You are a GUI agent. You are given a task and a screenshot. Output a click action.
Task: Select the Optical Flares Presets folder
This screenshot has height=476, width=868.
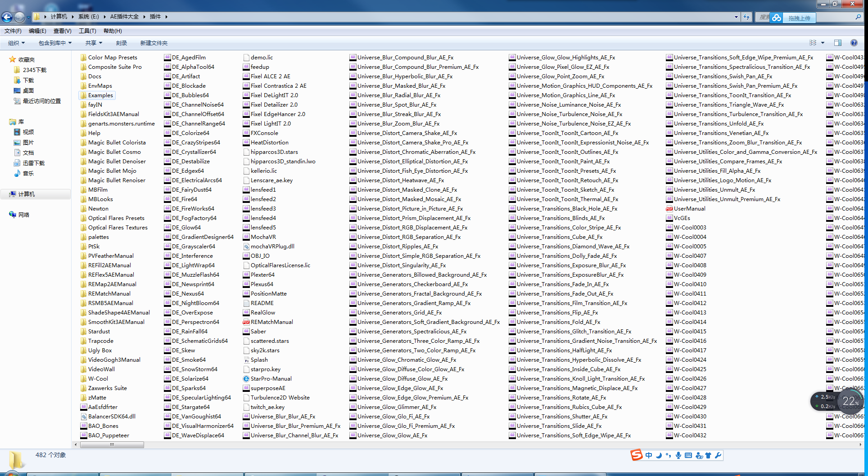click(116, 218)
